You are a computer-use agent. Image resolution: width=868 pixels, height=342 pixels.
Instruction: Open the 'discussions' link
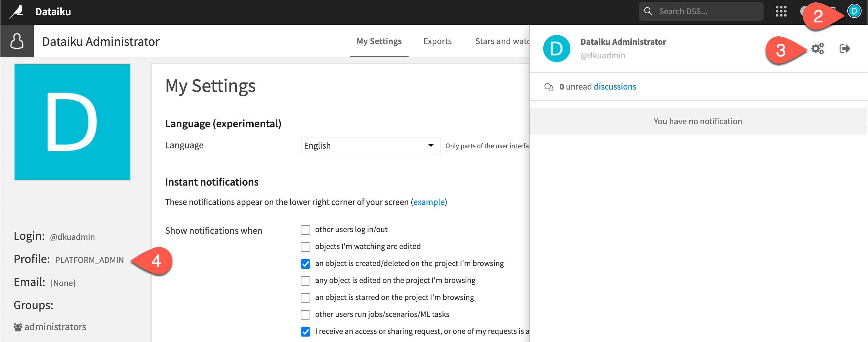pyautogui.click(x=615, y=87)
